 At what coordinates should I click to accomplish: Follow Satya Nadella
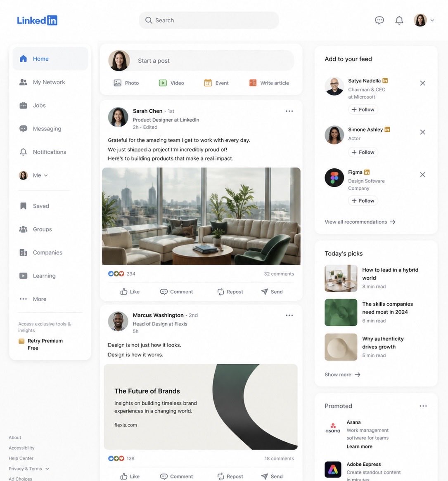(363, 109)
